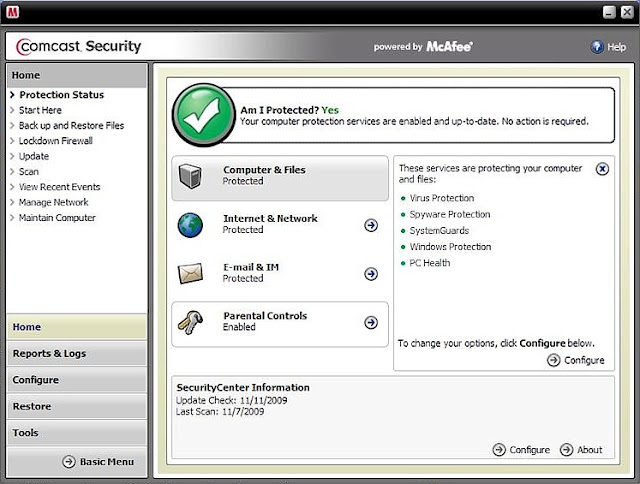
Task: Close the protection services details panel
Action: 602,169
